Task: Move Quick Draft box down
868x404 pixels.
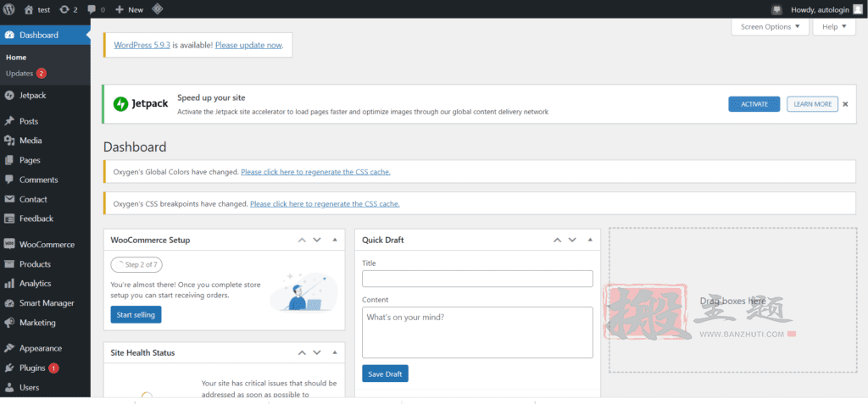Action: (573, 241)
